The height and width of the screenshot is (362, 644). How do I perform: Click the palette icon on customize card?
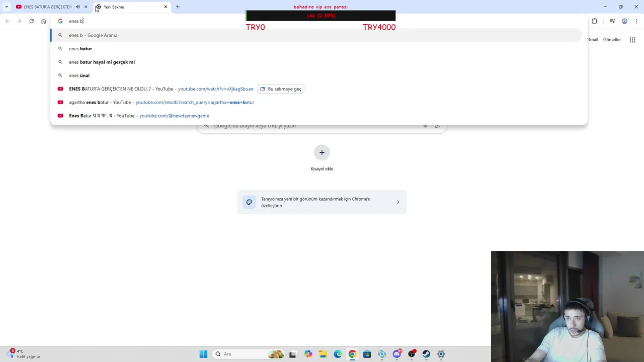pyautogui.click(x=249, y=202)
